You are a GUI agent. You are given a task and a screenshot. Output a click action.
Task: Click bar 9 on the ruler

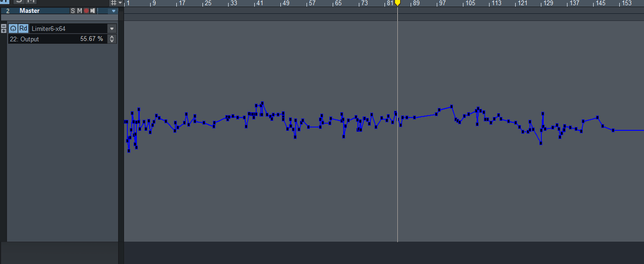click(155, 3)
